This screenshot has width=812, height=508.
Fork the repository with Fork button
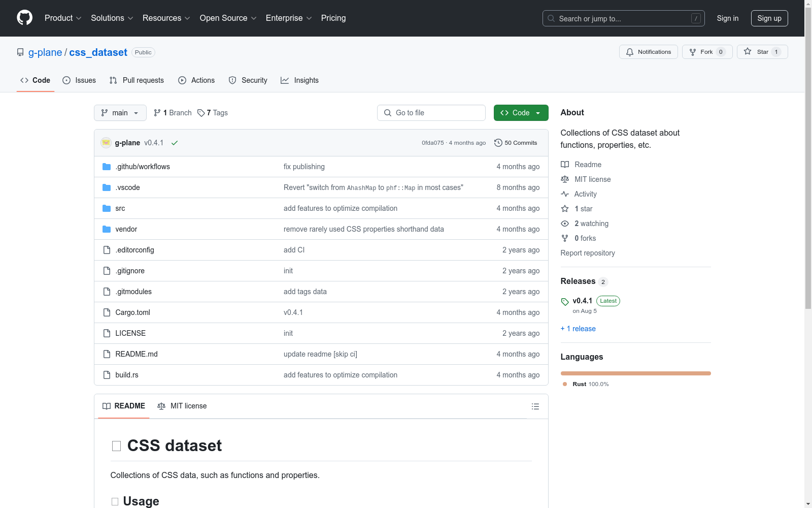pyautogui.click(x=707, y=52)
